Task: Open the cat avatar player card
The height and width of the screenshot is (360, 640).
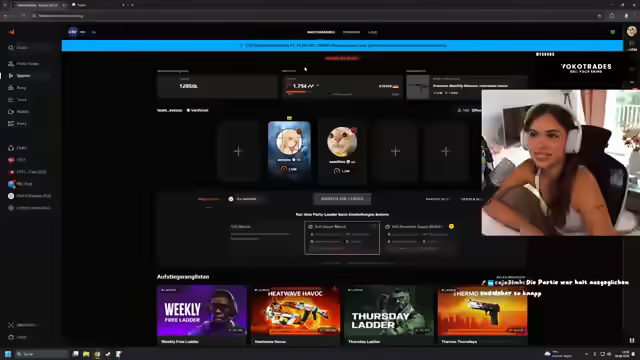Action: [x=342, y=151]
